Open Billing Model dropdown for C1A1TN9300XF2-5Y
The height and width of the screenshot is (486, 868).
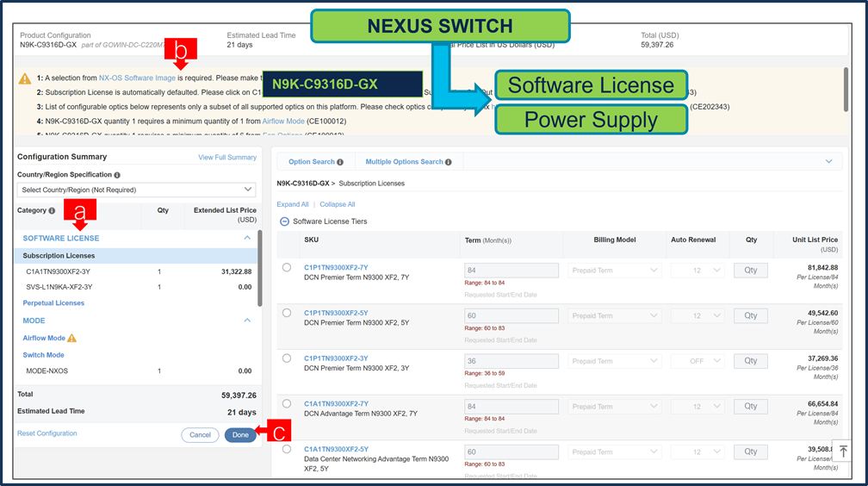(615, 452)
